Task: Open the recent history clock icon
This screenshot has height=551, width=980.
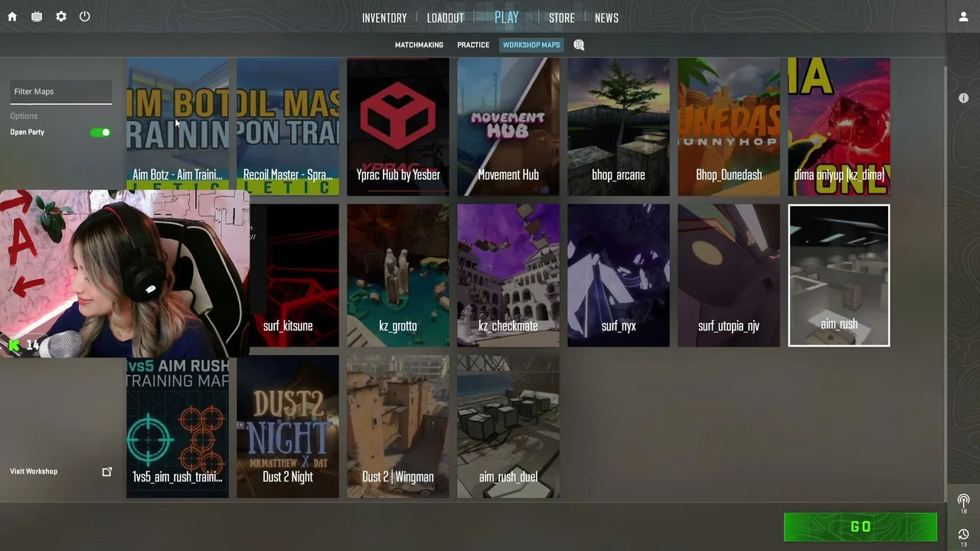Action: [963, 534]
